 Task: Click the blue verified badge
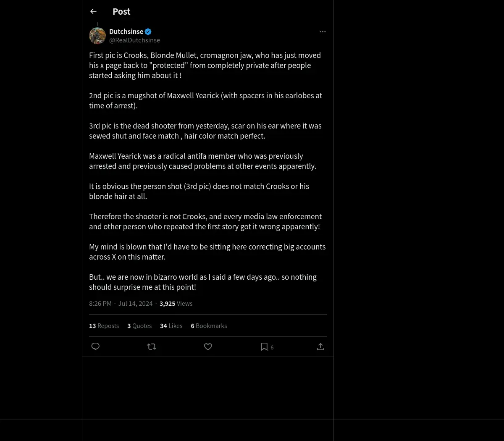pos(148,31)
